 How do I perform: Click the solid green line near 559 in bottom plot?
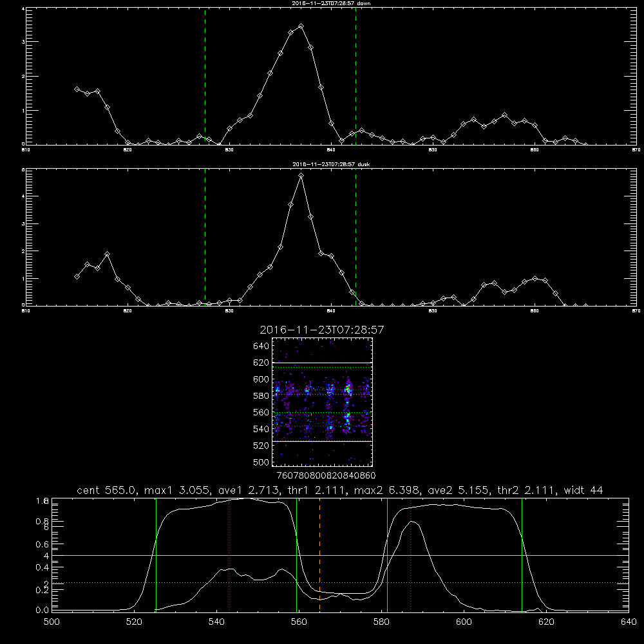click(x=296, y=554)
